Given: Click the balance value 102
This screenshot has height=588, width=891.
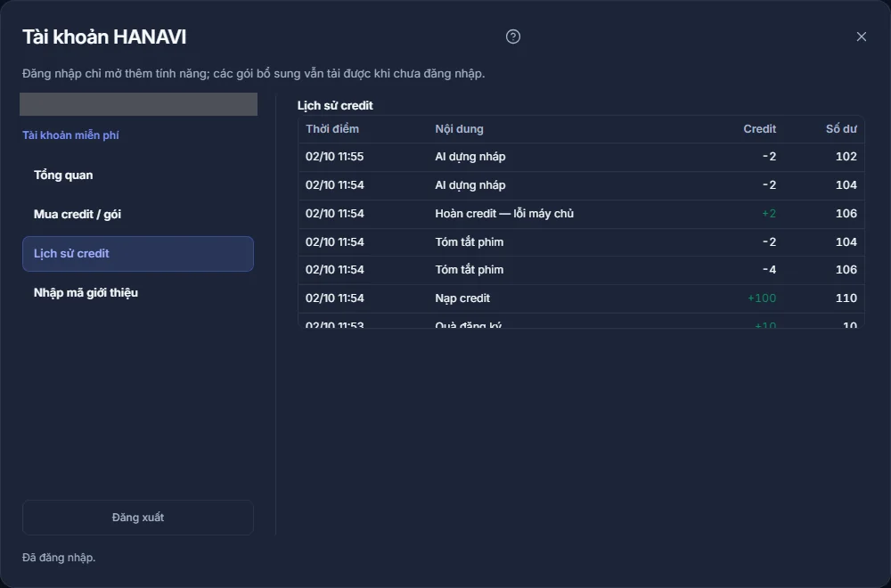Looking at the screenshot, I should point(846,157).
